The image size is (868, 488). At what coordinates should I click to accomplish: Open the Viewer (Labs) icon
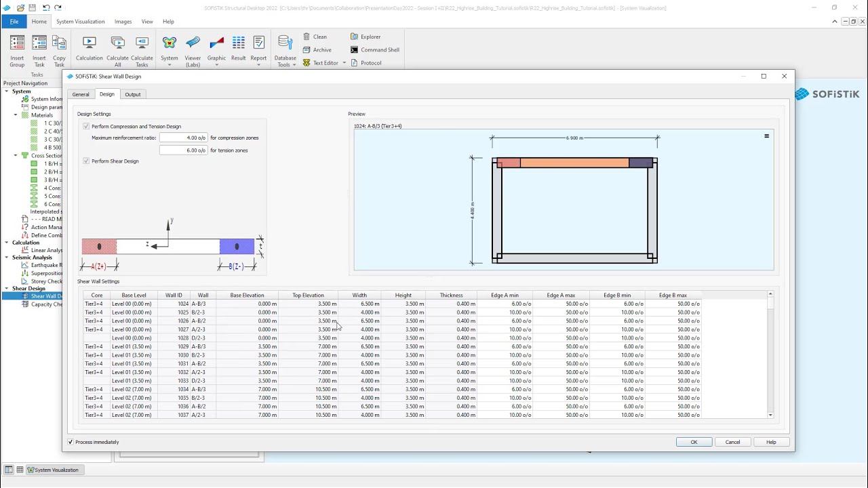point(193,43)
